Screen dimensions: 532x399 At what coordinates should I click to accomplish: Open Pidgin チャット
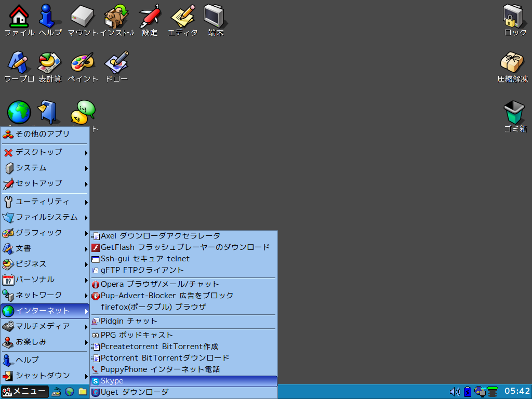coord(183,321)
